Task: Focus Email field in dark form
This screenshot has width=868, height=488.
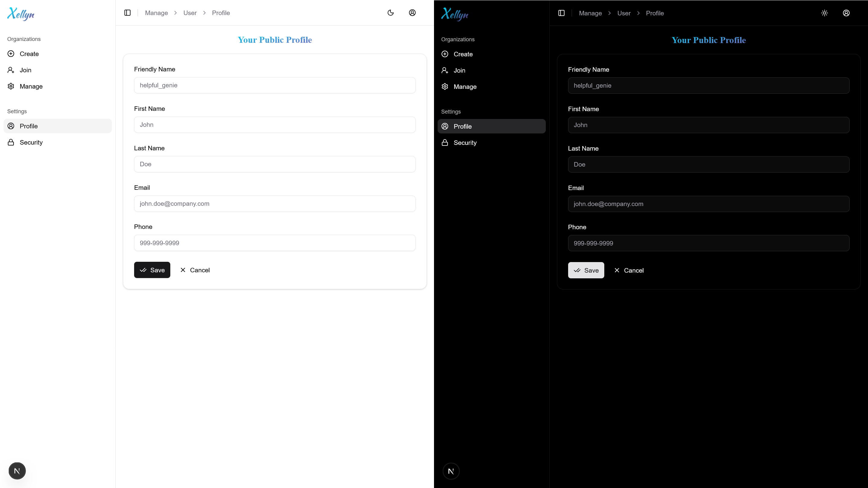Action: pyautogui.click(x=709, y=204)
